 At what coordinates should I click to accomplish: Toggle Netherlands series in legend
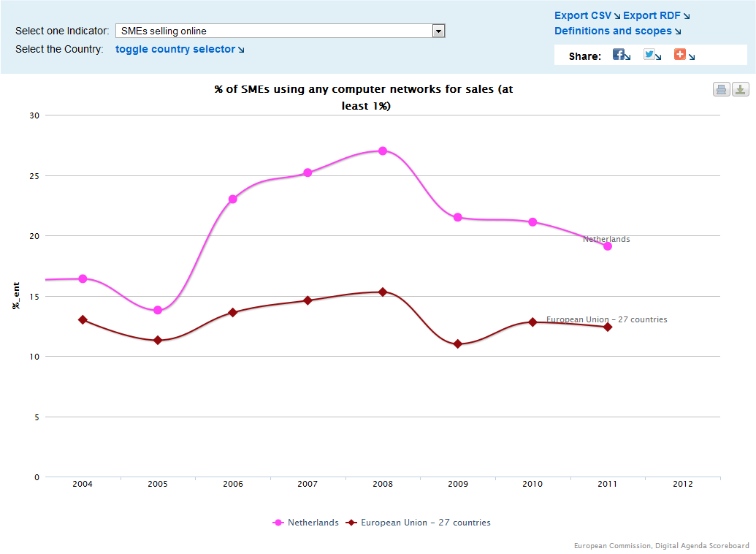click(x=305, y=523)
